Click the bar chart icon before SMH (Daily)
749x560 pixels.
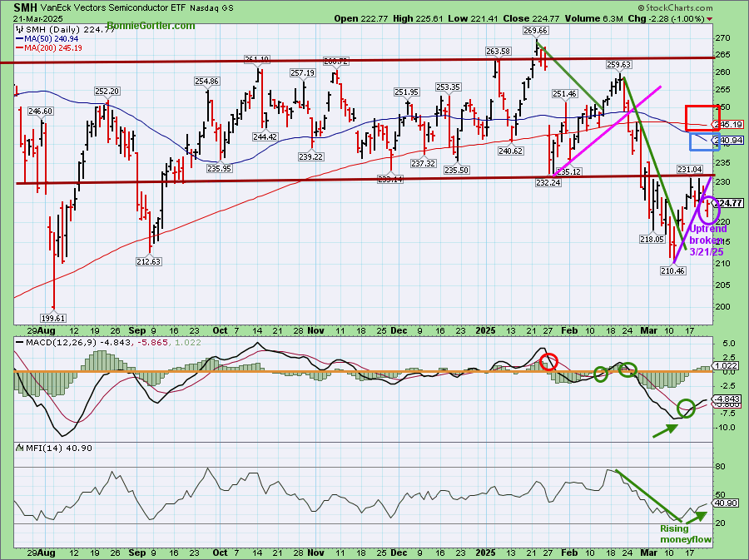pos(20,29)
